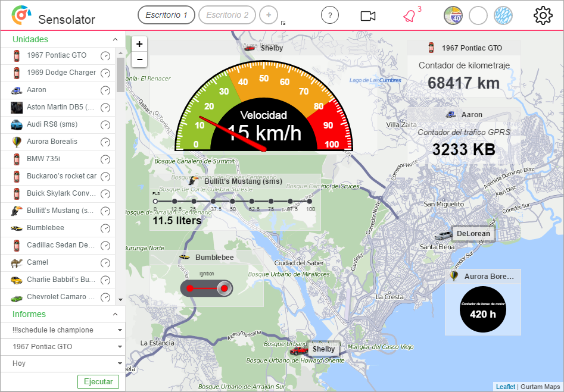Select the Buick Skylark Conv... unit row

click(58, 194)
